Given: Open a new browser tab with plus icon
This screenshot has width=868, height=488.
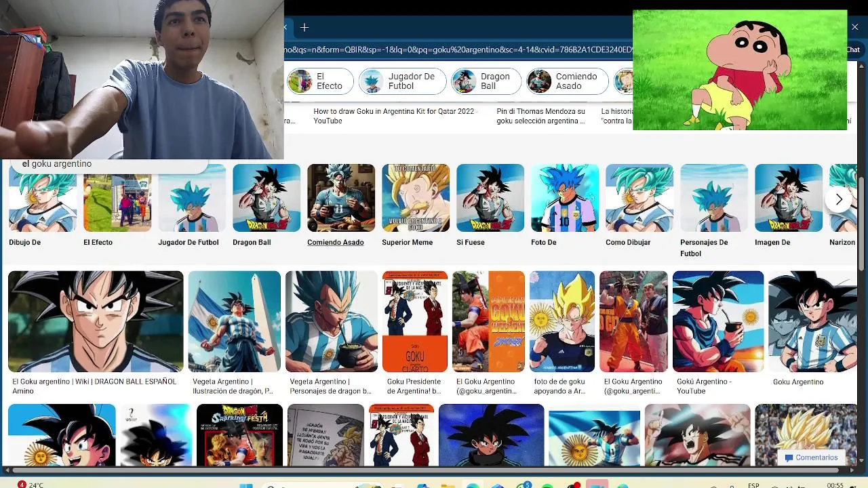Looking at the screenshot, I should click(304, 27).
